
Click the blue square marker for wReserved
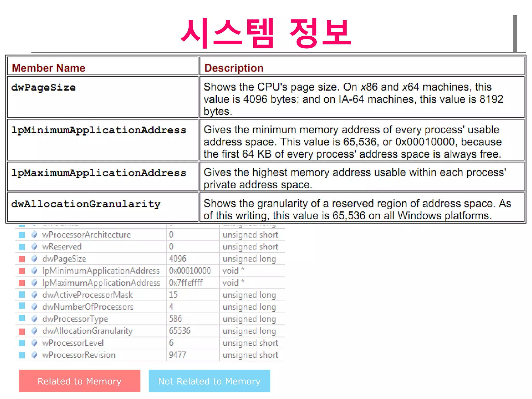22,247
